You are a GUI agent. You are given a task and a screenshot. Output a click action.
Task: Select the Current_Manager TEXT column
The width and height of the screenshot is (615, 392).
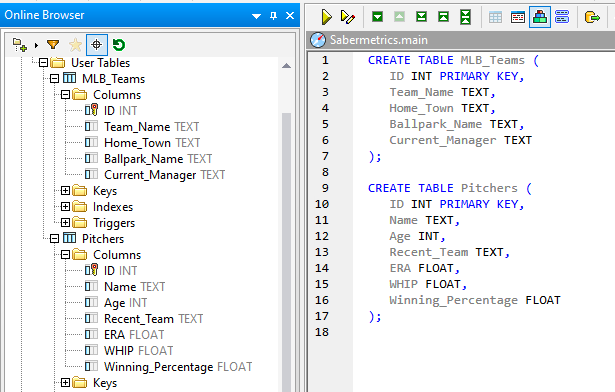pos(164,175)
